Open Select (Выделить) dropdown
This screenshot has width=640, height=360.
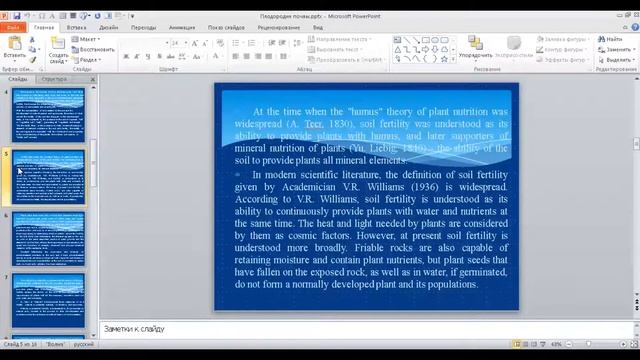(617, 60)
